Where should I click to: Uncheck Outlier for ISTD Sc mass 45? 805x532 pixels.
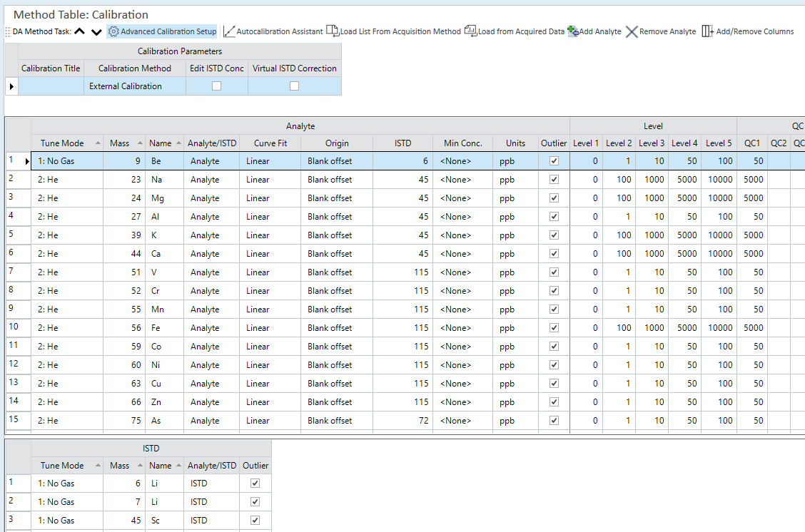[255, 520]
